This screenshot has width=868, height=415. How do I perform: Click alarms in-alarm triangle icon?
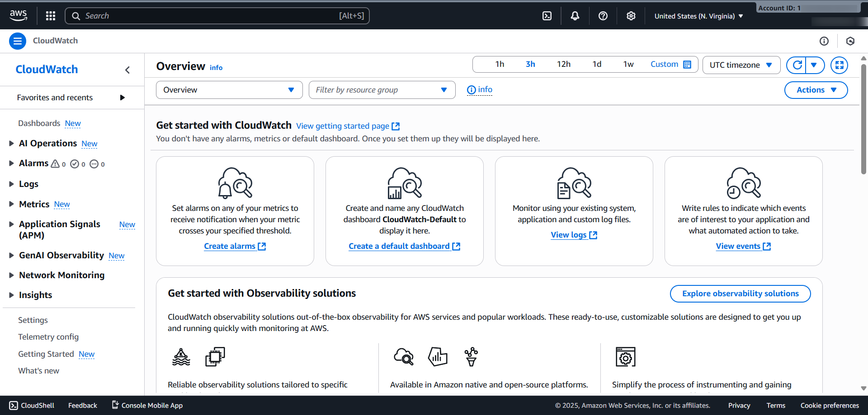coord(55,163)
